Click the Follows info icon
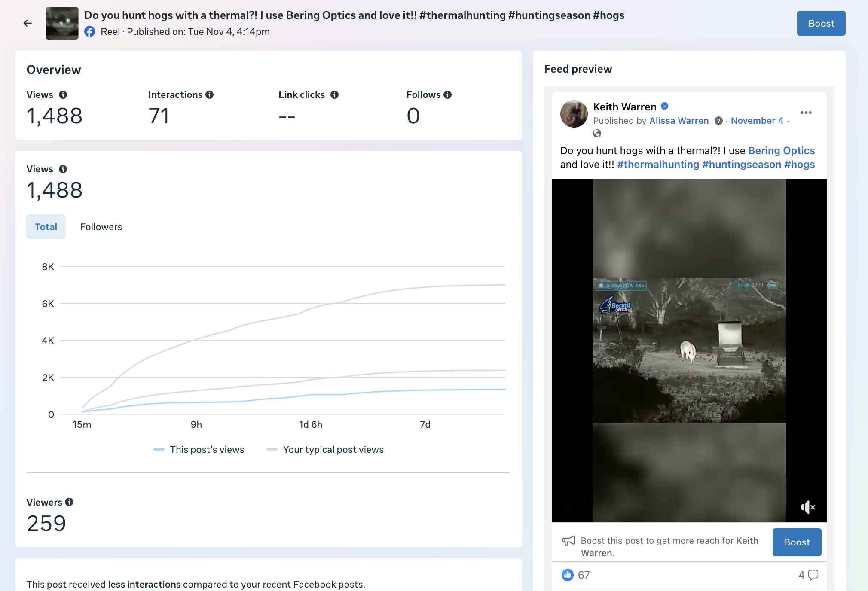The height and width of the screenshot is (591, 868). (x=448, y=95)
